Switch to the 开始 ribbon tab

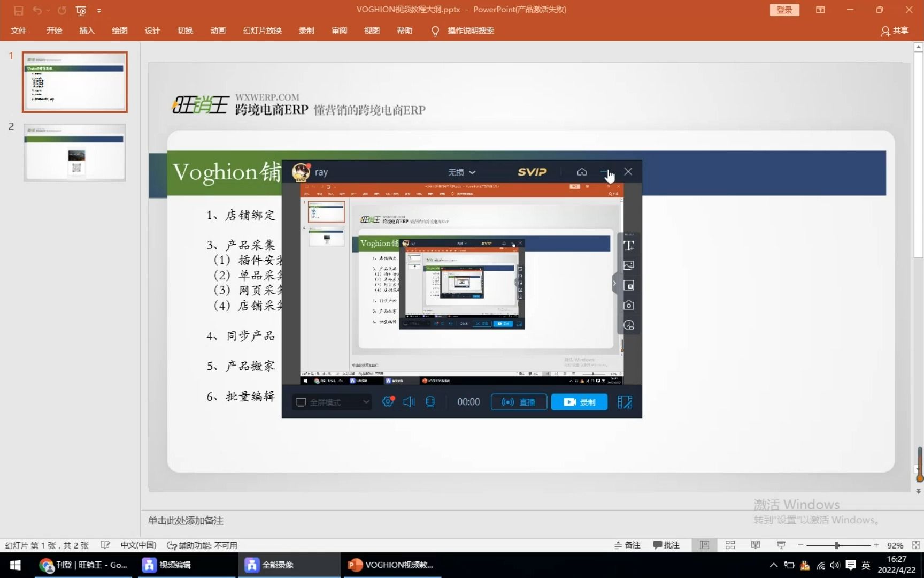tap(54, 31)
